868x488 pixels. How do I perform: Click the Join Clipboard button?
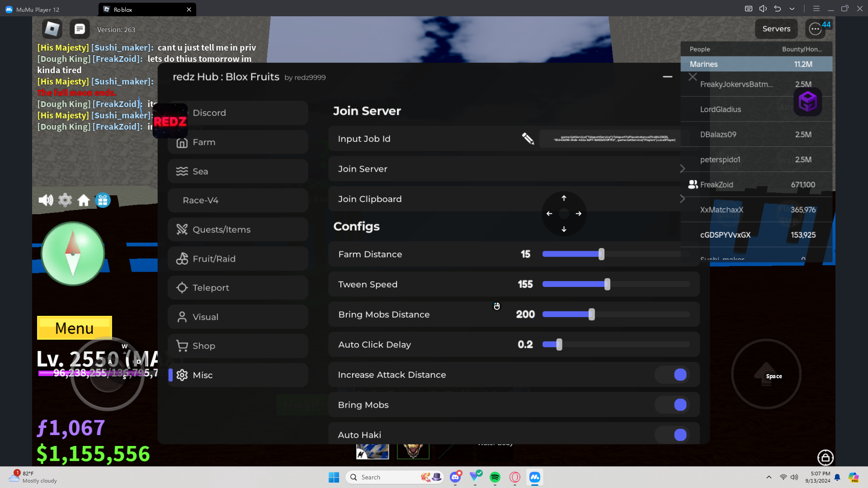pyautogui.click(x=514, y=199)
